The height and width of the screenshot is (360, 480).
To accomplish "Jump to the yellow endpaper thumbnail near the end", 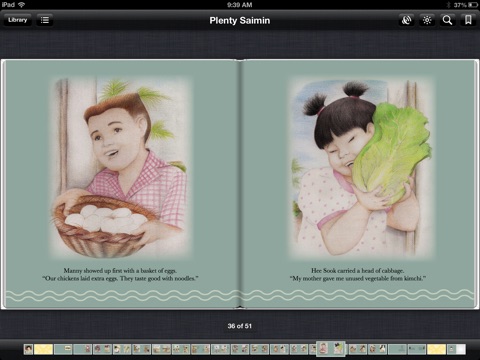I will pos(436,349).
